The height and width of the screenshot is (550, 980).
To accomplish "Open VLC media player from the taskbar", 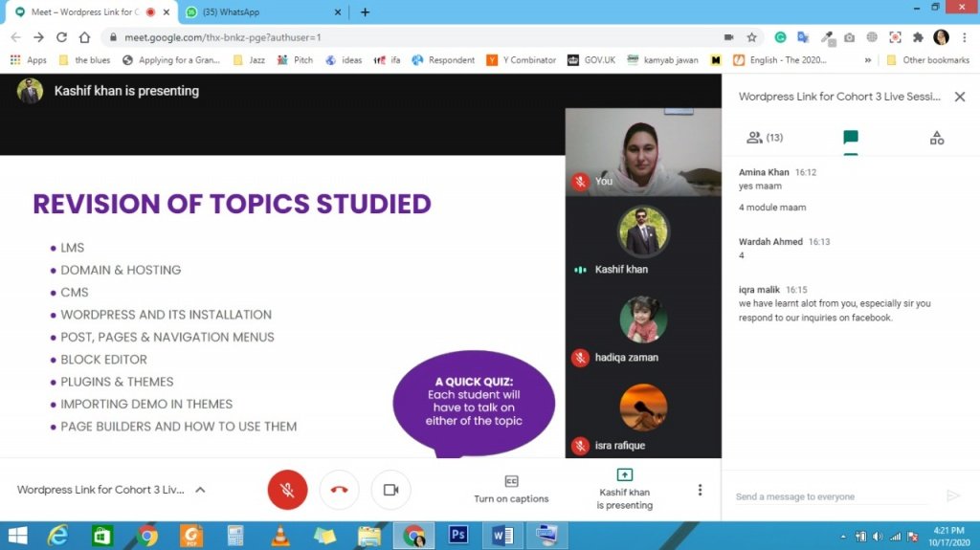I will tap(280, 536).
